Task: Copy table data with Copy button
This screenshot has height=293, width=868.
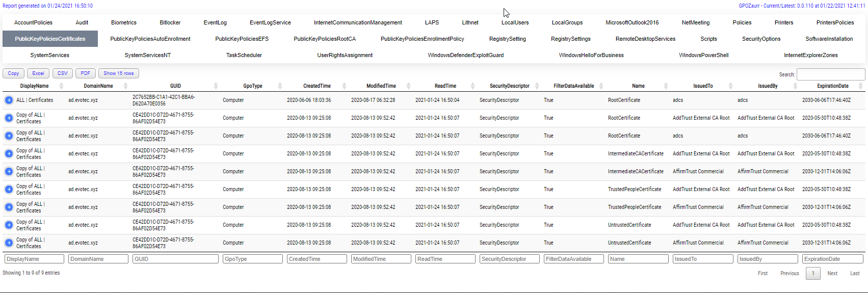Action: [13, 73]
